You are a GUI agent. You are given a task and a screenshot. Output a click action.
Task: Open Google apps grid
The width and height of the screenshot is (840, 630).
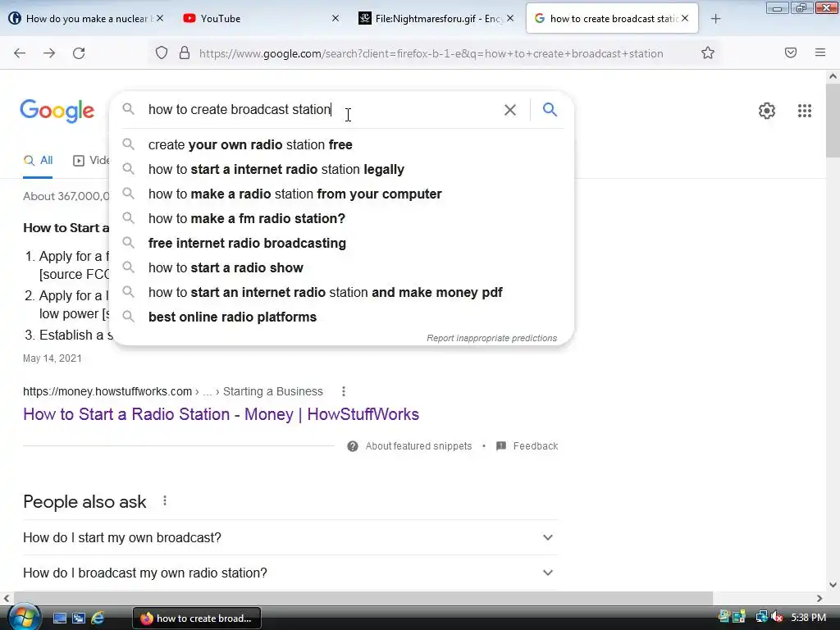(804, 111)
